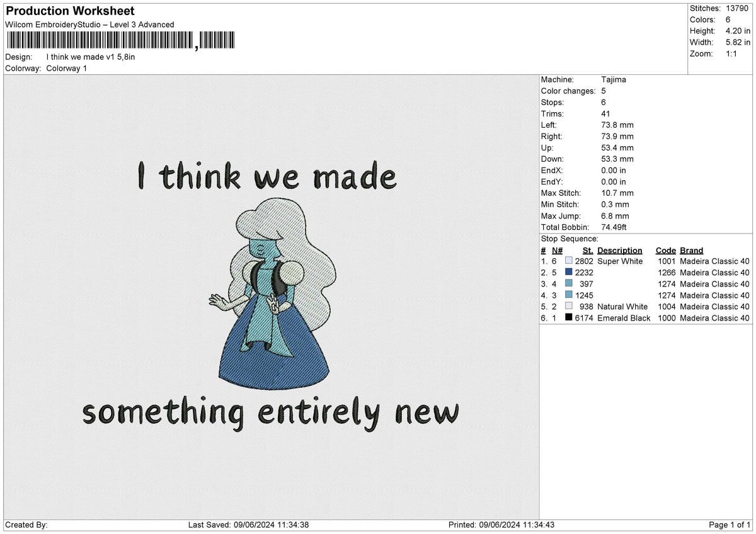
Task: Click the Color changes value 5
Action: point(604,91)
